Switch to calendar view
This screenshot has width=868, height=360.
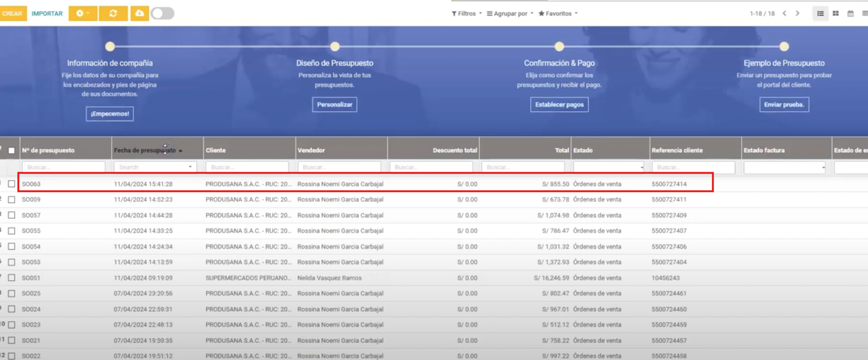851,14
